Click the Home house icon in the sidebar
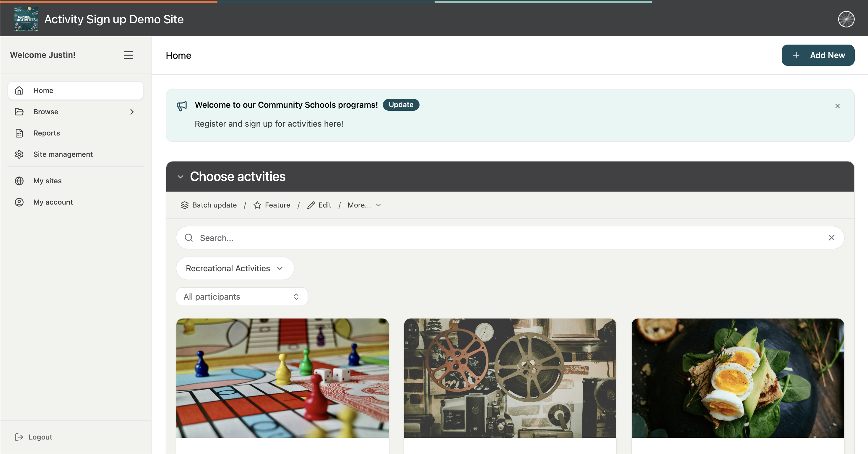The width and height of the screenshot is (868, 454). (19, 90)
